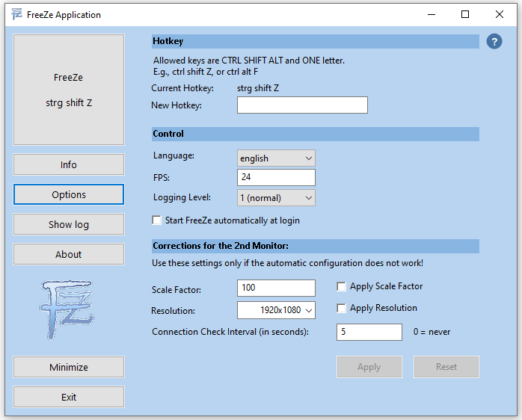Click the big FreeZe strg shift Z button
The width and height of the screenshot is (522, 420).
(x=69, y=90)
